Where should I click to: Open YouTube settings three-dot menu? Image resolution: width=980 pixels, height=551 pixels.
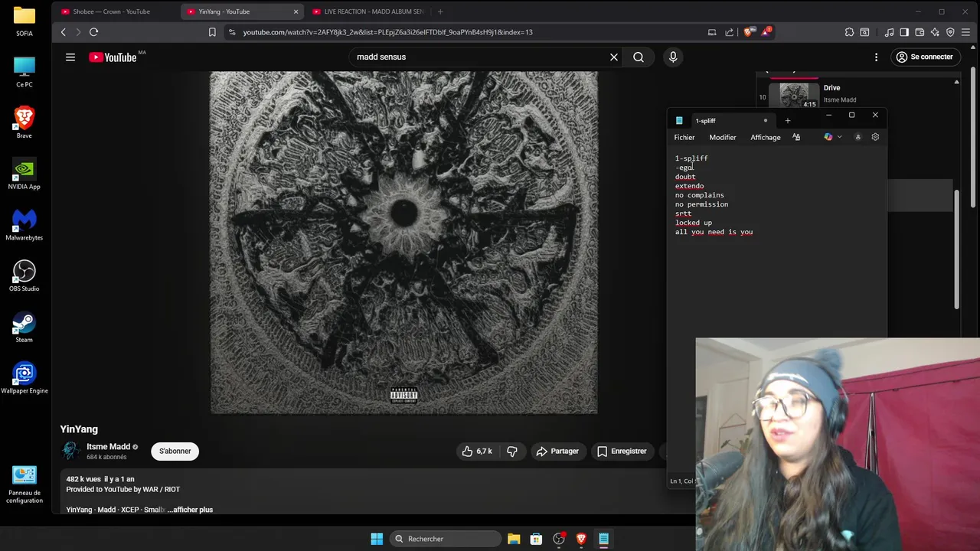[x=876, y=57]
